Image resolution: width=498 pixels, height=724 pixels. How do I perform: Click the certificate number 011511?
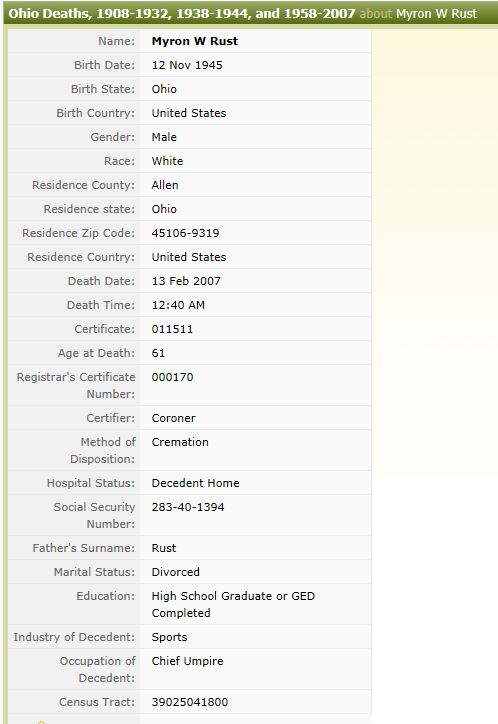click(x=172, y=329)
